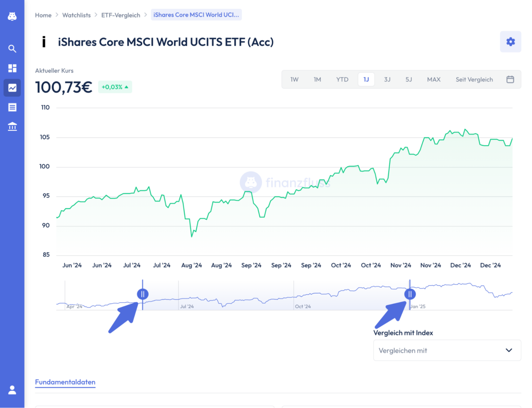Open the bank building icon in sidebar

coord(12,127)
